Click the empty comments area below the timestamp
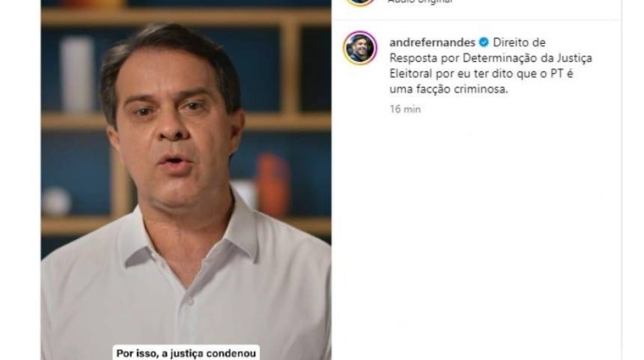The image size is (644, 360). [x=477, y=230]
